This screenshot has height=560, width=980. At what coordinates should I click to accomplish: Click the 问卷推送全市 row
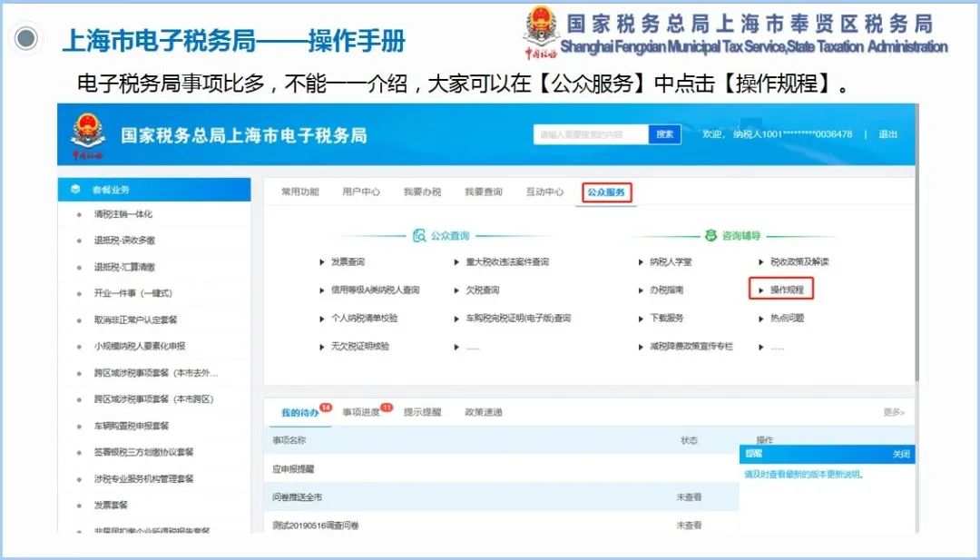(x=501, y=496)
